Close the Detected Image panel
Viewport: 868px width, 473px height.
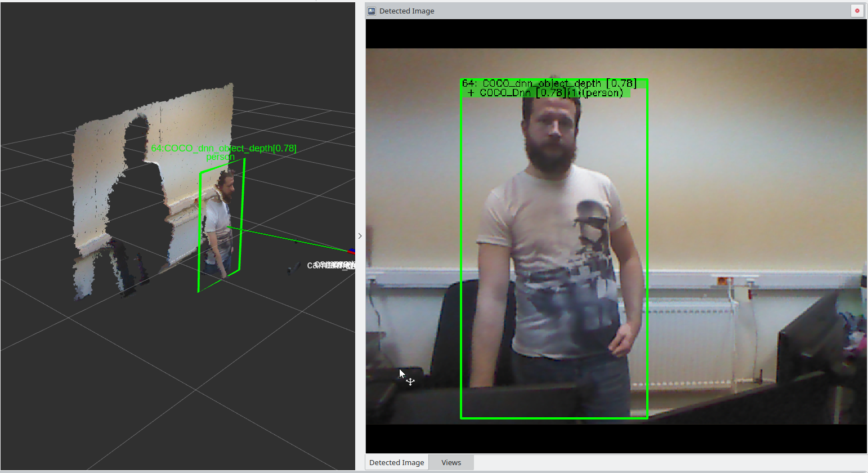[x=857, y=11]
